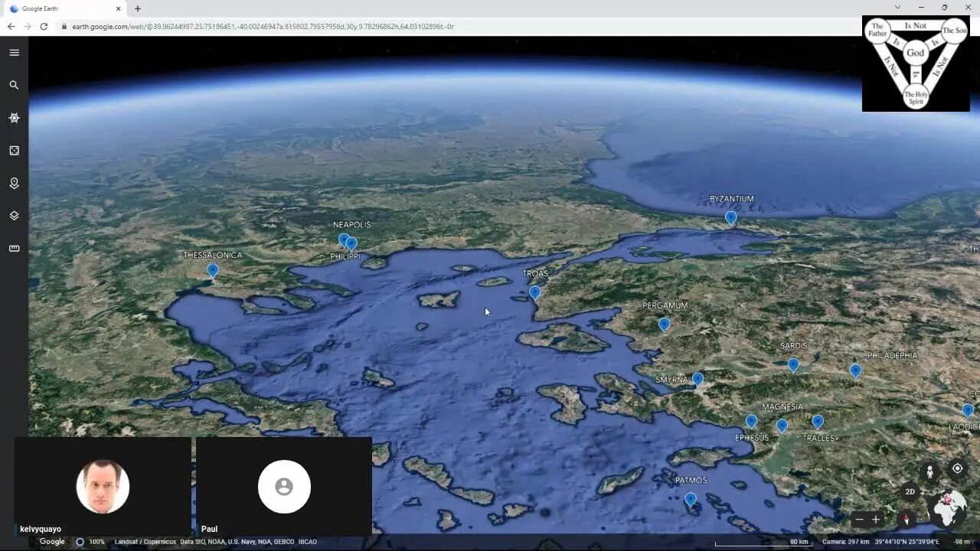Click the Byzantium placemark pin
The height and width of the screenshot is (551, 980).
click(x=731, y=218)
